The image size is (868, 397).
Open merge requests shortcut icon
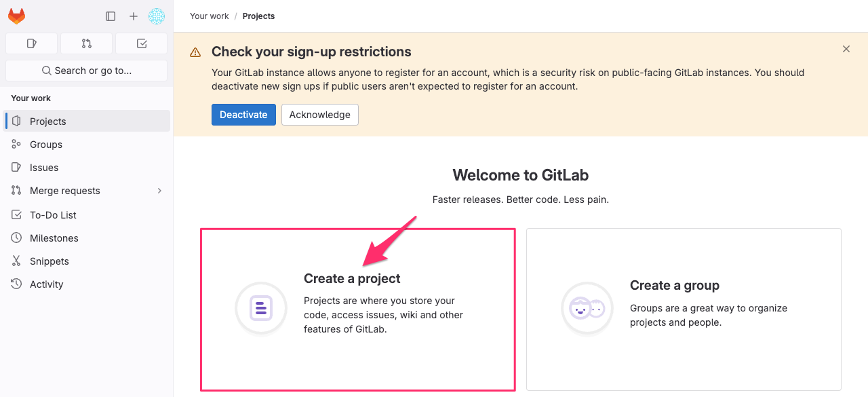(x=86, y=43)
